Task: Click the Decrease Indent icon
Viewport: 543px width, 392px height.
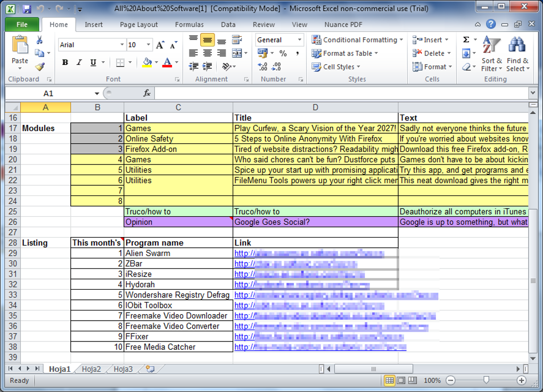Action: tap(193, 66)
